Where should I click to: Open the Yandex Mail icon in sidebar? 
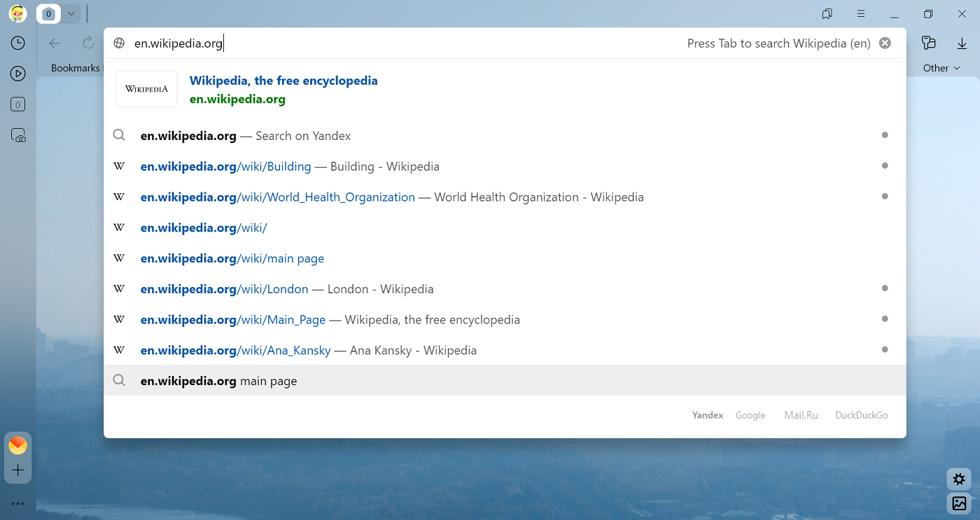pos(18,445)
